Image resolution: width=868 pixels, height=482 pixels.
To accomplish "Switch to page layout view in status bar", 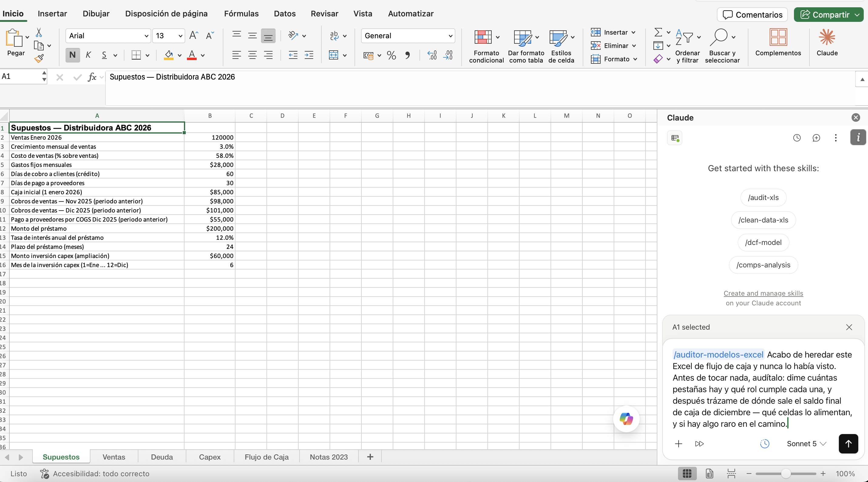I will [709, 474].
